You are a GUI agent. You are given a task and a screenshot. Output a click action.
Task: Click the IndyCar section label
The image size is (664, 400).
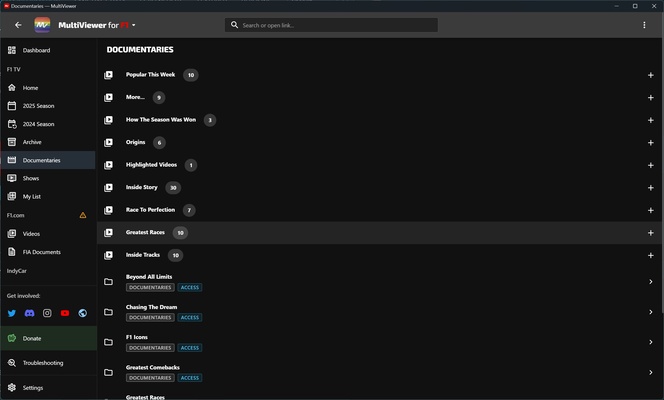pos(17,271)
